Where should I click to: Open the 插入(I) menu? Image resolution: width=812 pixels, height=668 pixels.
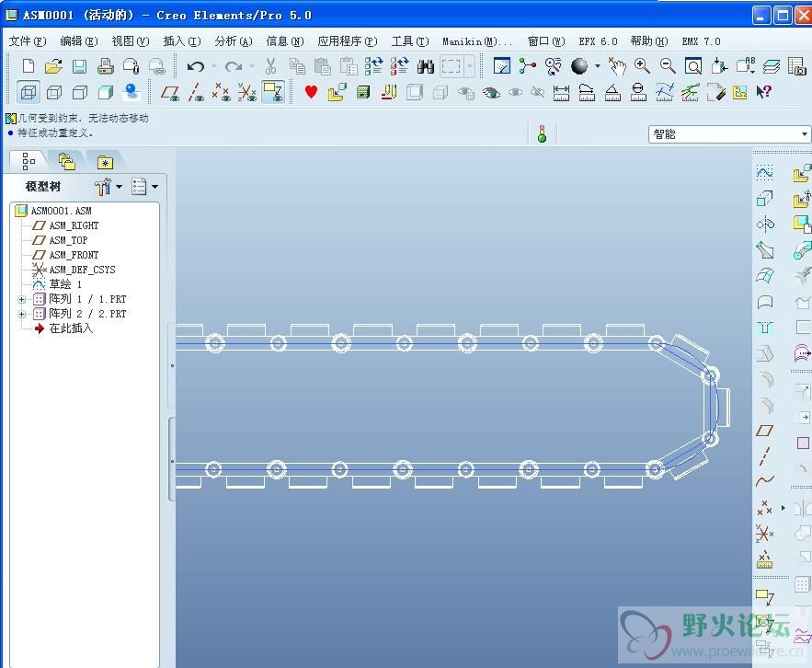pos(182,41)
